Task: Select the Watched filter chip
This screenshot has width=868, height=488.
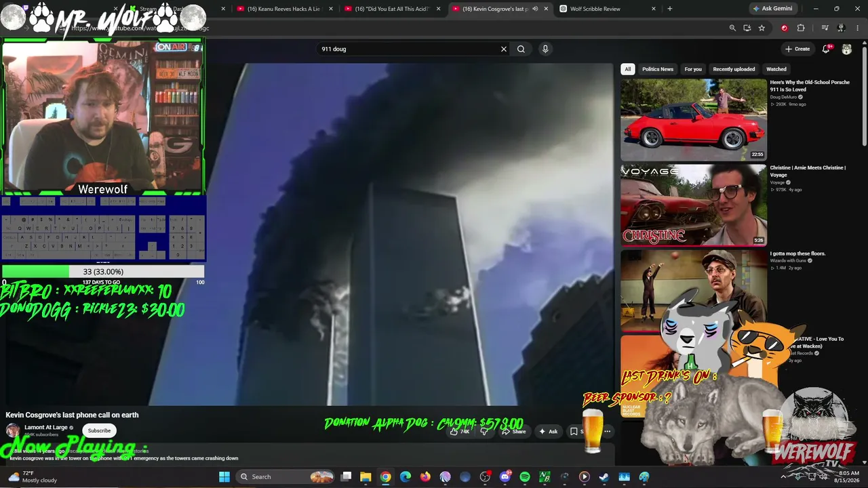Action: tap(776, 69)
